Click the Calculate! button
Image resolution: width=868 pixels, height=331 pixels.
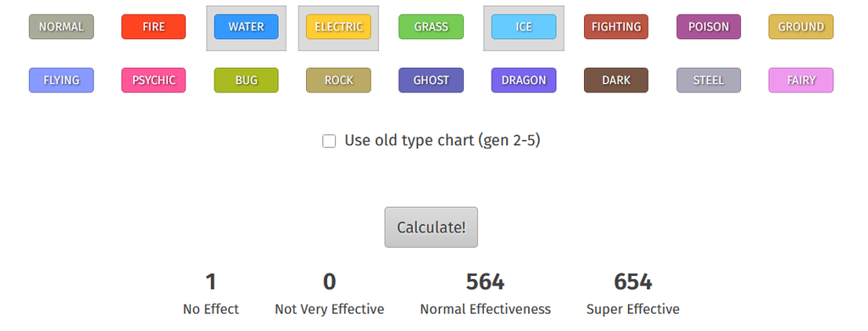431,227
